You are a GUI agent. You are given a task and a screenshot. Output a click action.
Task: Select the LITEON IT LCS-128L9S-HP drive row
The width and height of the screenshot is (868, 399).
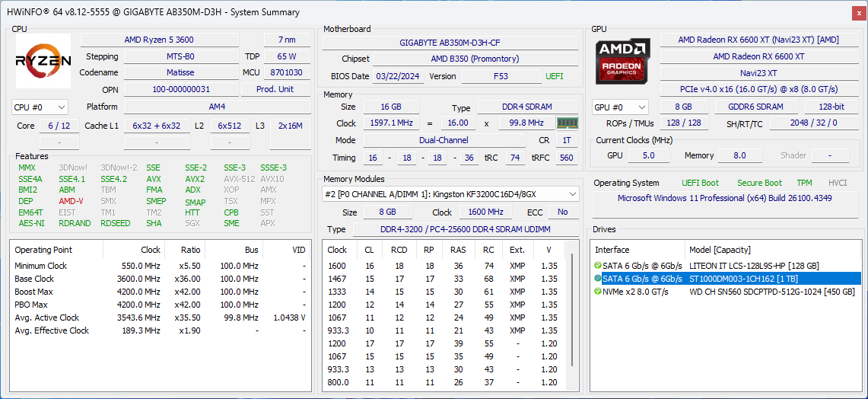[753, 266]
